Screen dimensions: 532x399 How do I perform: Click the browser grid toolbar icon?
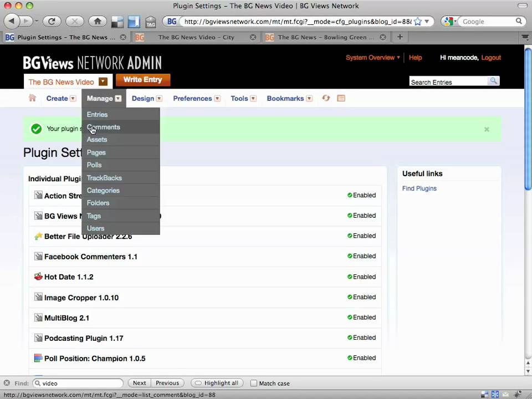tap(117, 22)
